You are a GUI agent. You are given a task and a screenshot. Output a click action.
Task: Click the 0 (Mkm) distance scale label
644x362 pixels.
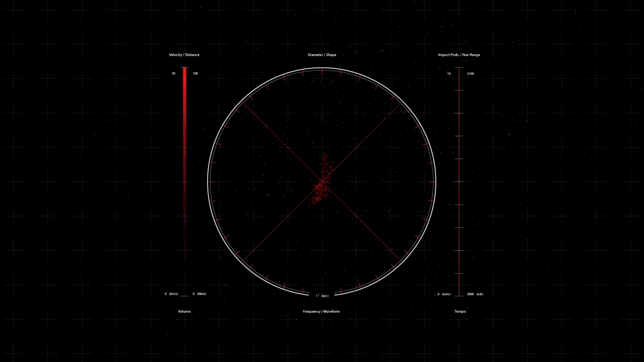click(199, 294)
